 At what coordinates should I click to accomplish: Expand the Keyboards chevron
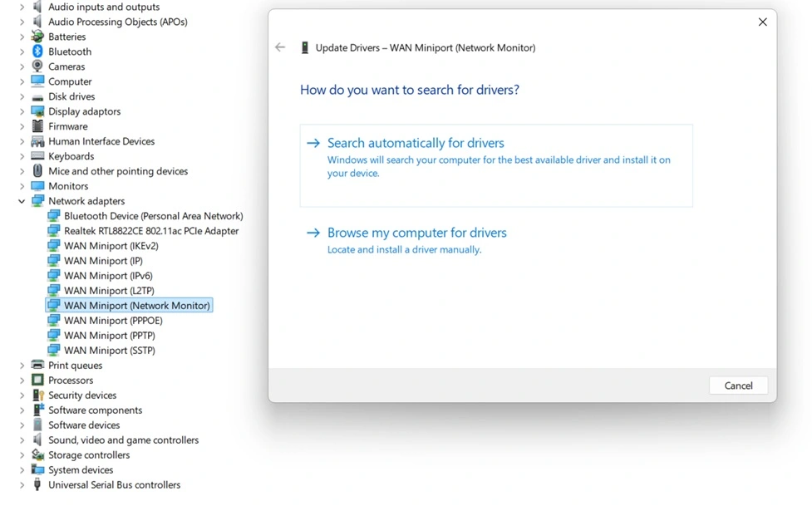click(x=22, y=156)
